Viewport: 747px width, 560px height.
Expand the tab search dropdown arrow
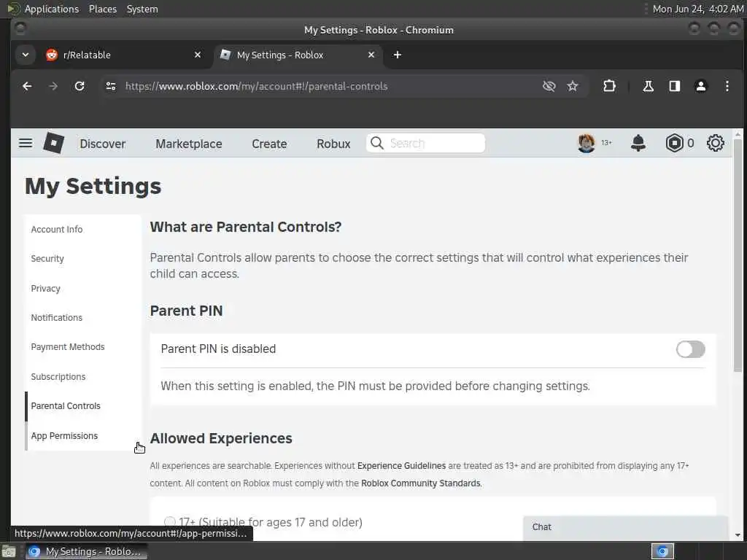(26, 55)
